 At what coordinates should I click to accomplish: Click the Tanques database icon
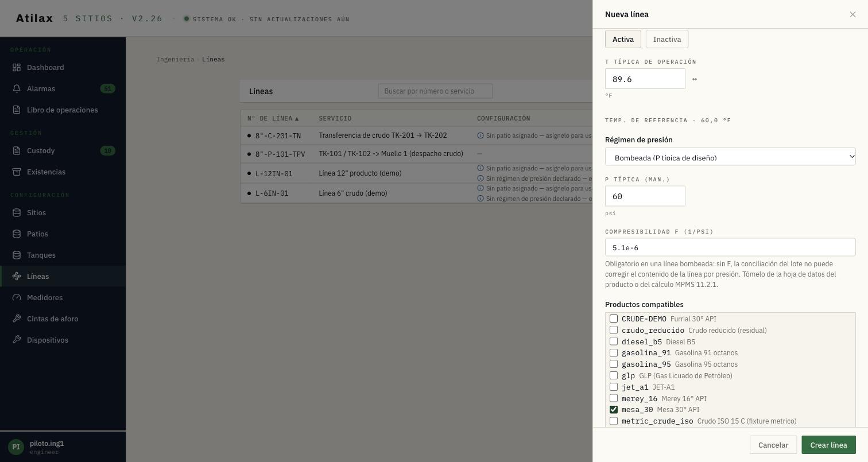point(17,255)
